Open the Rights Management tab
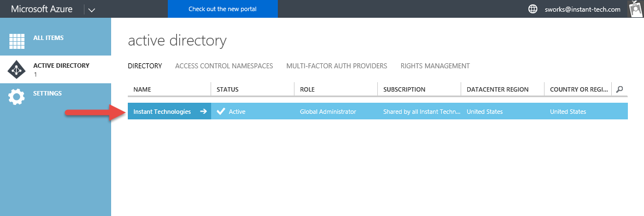The image size is (644, 216). coord(435,66)
